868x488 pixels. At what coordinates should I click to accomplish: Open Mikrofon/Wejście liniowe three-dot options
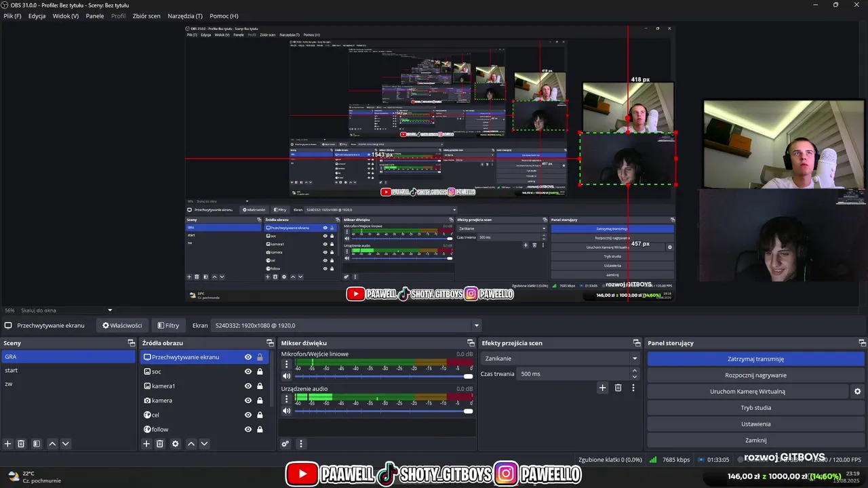[286, 365]
